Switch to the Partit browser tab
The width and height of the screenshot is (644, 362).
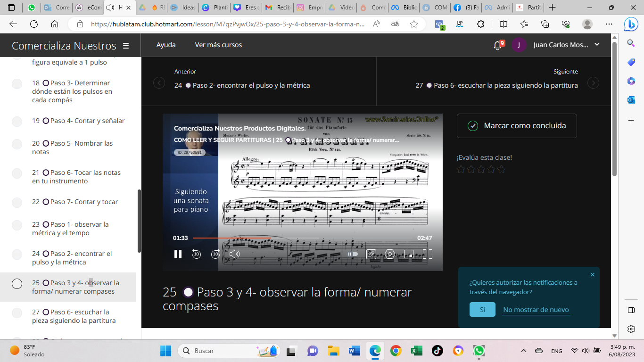point(528,8)
